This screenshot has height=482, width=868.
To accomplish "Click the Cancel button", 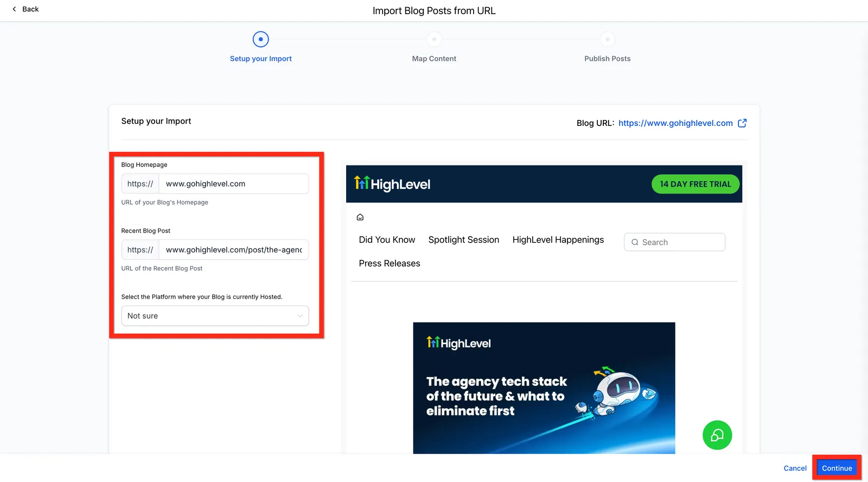I will (x=795, y=468).
